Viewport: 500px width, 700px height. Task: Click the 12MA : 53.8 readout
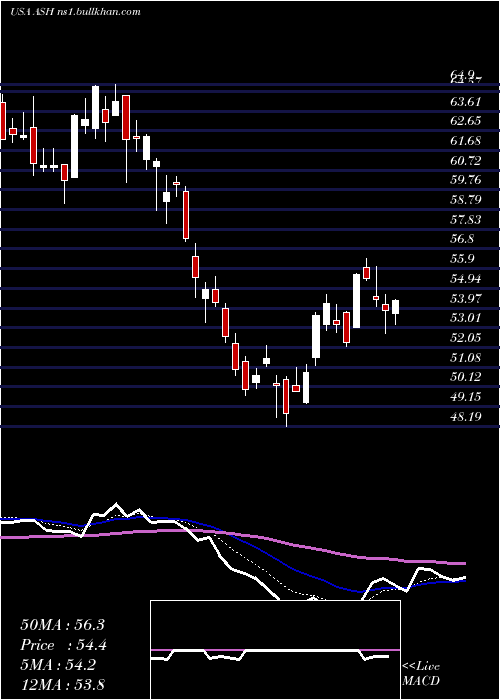pyautogui.click(x=62, y=684)
